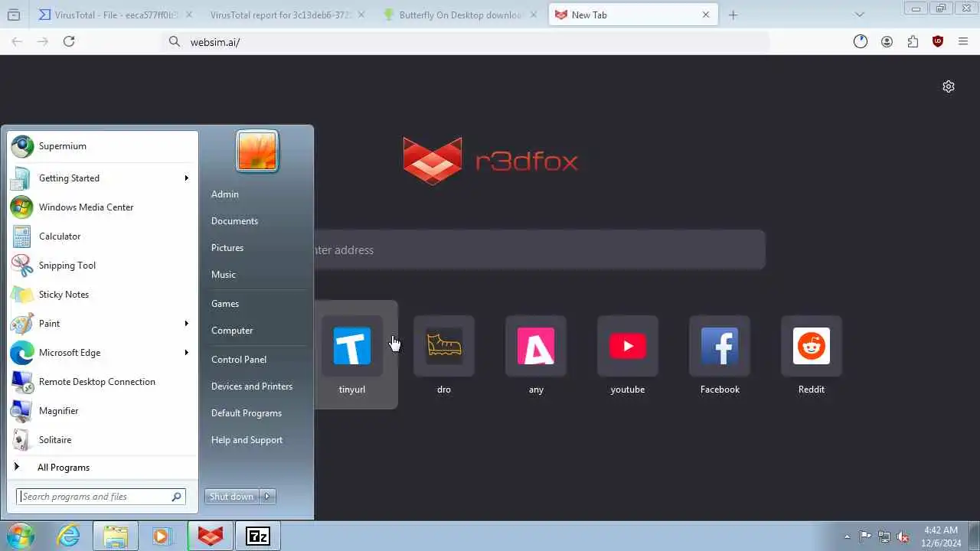Screen dimensions: 980x551
Task: Open uBlock Origin extension icon
Action: coord(938,42)
